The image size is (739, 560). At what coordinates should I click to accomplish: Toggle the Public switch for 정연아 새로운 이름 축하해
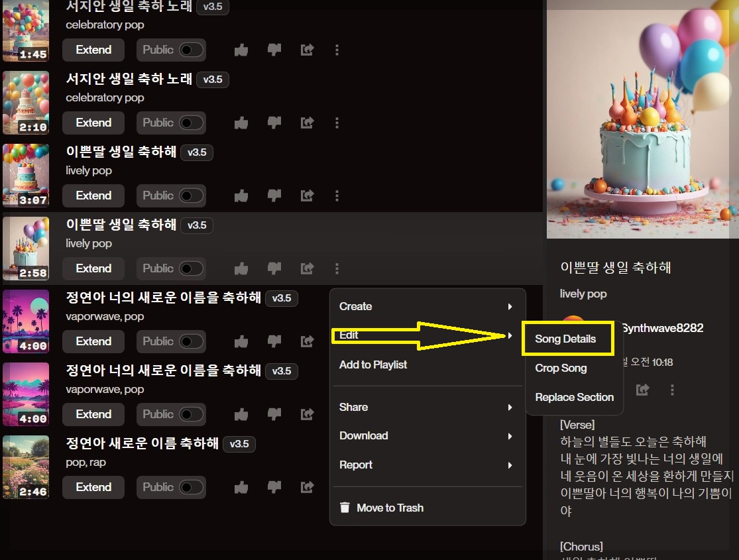[171, 487]
